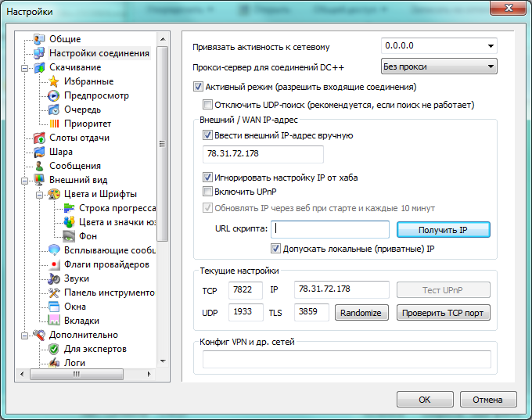Click the Дополнительно wrench icon
This screenshot has width=532, height=420.
39,335
